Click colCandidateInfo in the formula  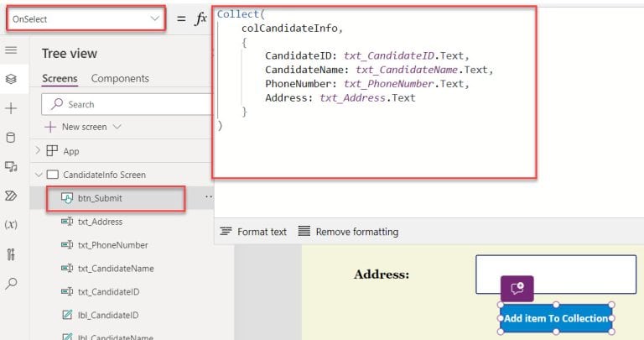(289, 28)
